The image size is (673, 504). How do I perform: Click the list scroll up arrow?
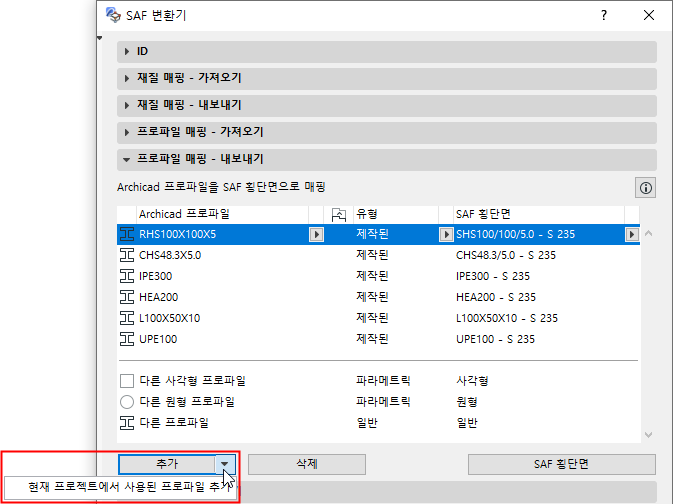[x=649, y=234]
